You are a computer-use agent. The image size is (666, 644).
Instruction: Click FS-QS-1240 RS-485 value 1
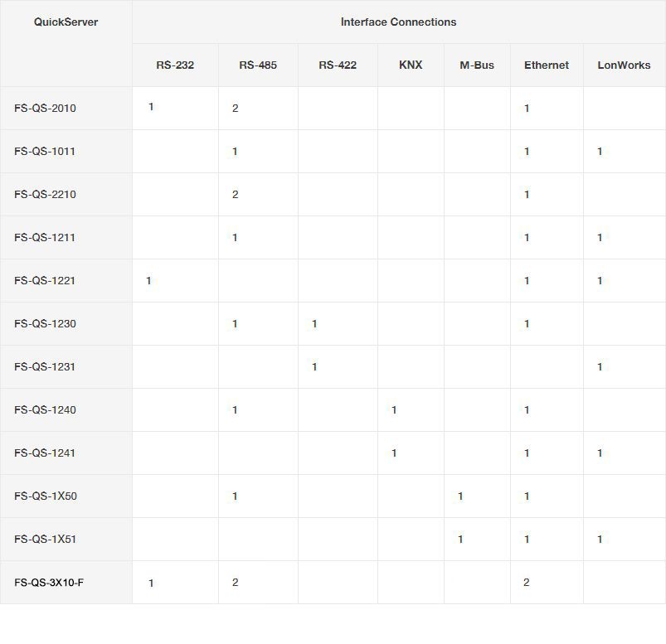click(235, 410)
